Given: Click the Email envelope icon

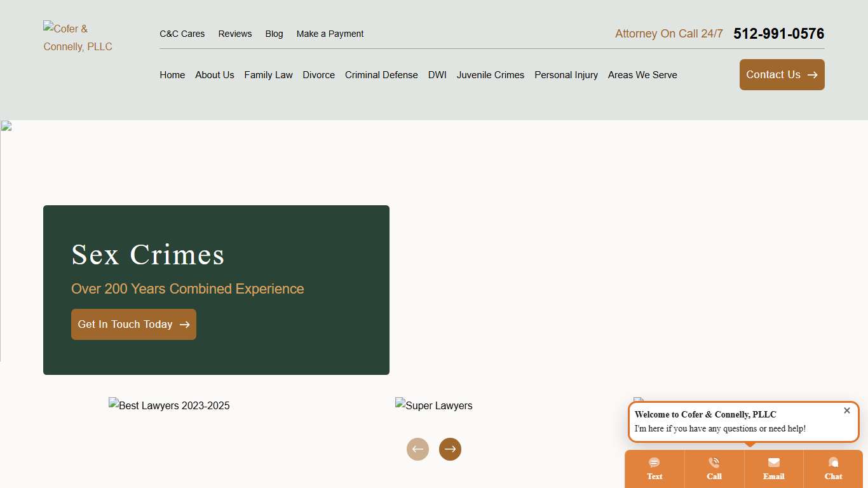Looking at the screenshot, I should [773, 463].
